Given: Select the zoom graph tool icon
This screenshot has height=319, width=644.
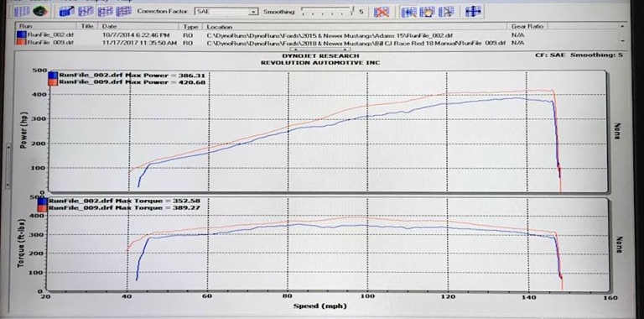Looking at the screenshot, I should tap(408, 12).
